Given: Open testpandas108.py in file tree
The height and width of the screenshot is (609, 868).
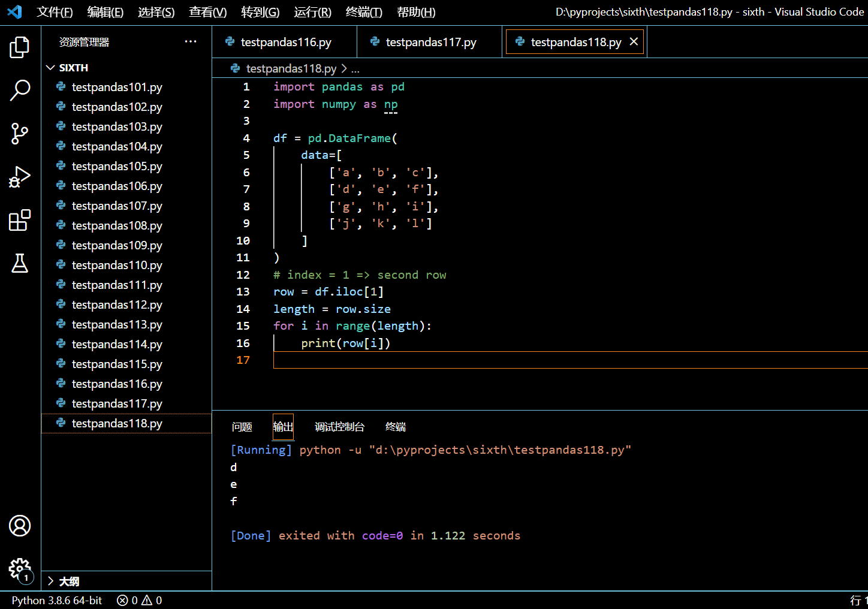Looking at the screenshot, I should coord(126,225).
